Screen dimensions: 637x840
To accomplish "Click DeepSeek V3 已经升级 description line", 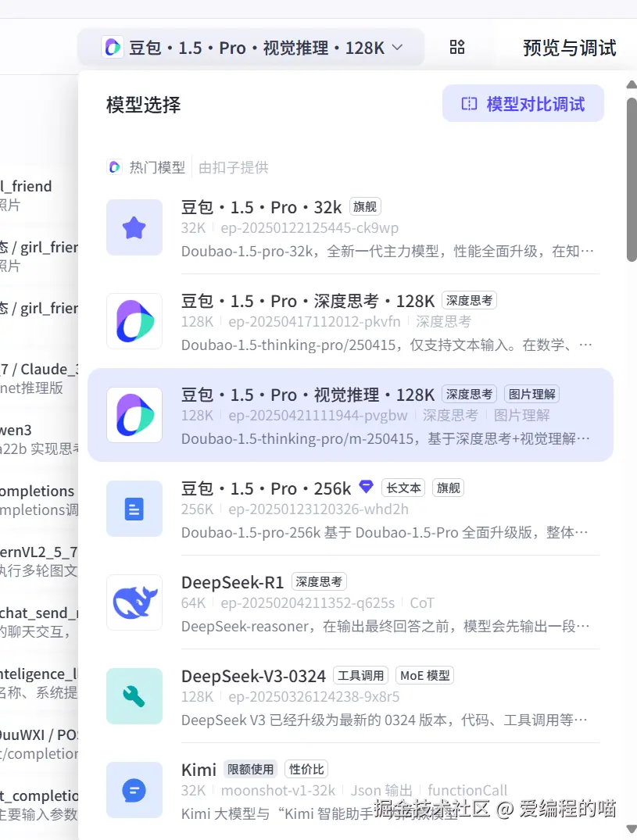I will [384, 720].
